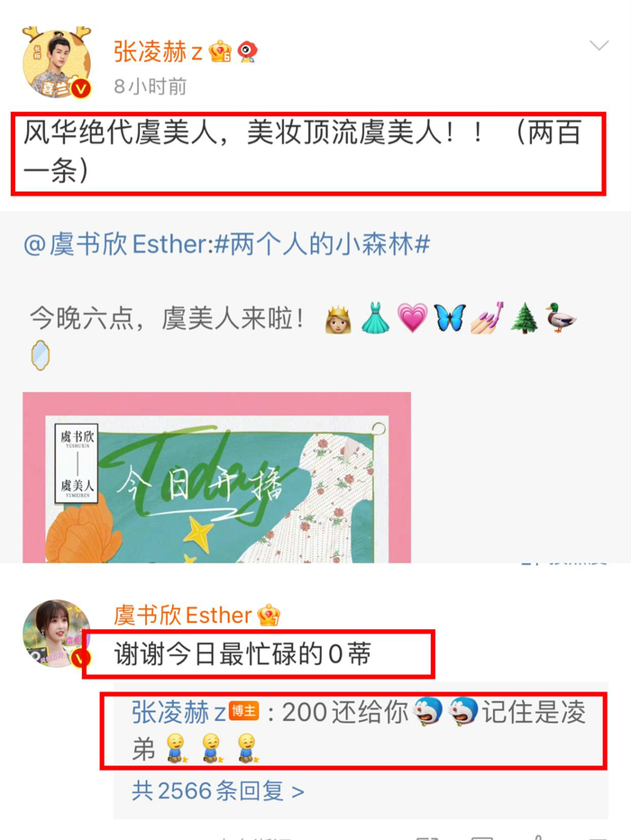Open 张凌赫z name in reply

[x=178, y=713]
